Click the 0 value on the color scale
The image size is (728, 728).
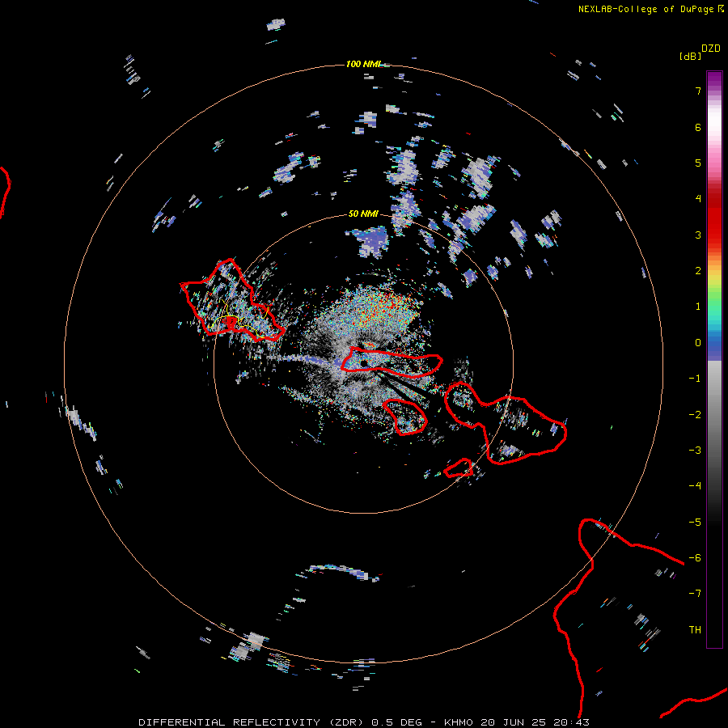click(x=698, y=343)
